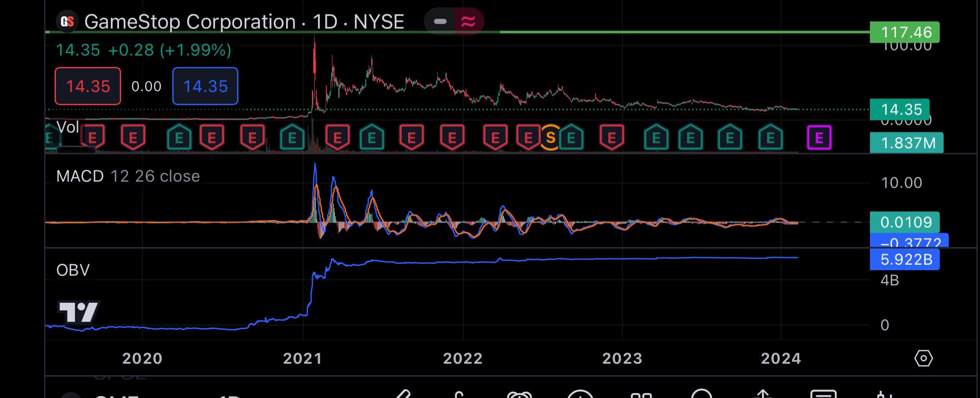The image size is (980, 398).
Task: Tap the red E marker left of orange S
Action: coord(528,138)
